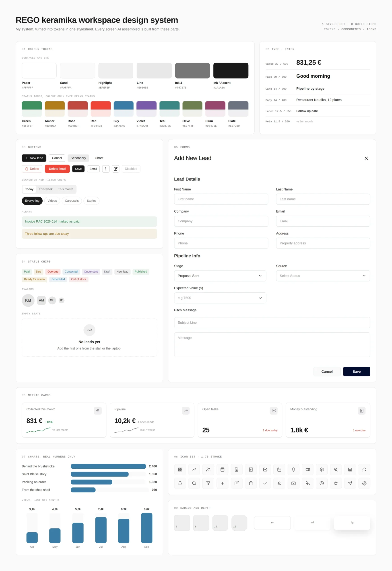This screenshot has width=392, height=571.
Task: Select the clock icon
Action: click(x=322, y=483)
